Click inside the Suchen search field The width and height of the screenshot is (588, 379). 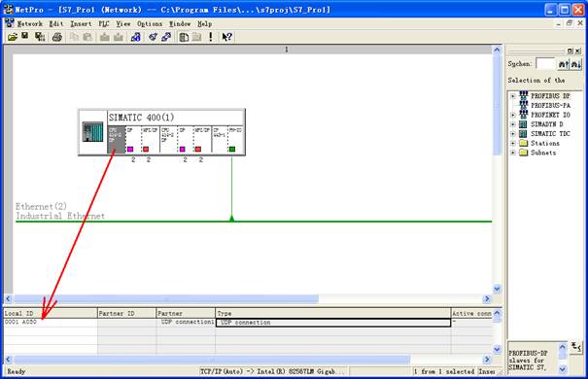(545, 64)
